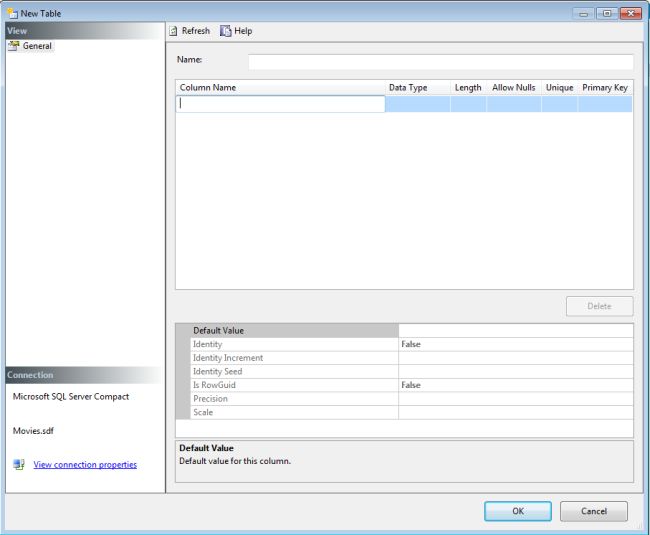Screen dimensions: 650x535
Task: Click the Primary Key column header
Action: pyautogui.click(x=605, y=88)
